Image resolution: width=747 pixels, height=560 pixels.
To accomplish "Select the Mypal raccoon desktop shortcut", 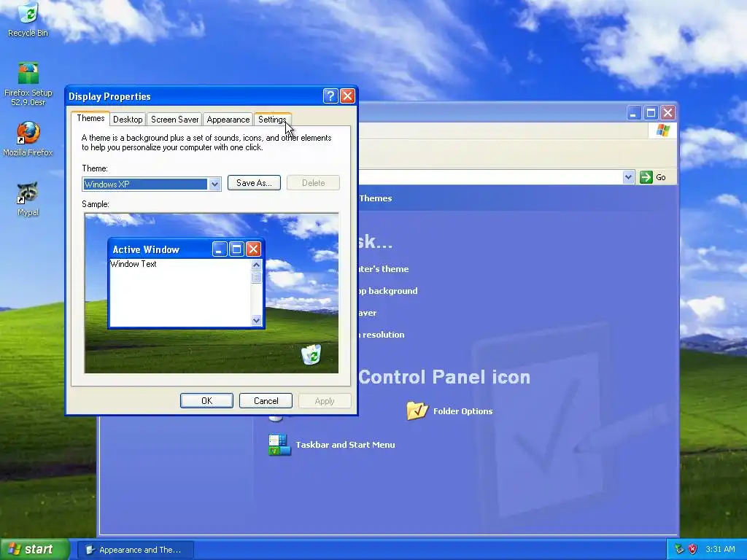I will click(28, 198).
